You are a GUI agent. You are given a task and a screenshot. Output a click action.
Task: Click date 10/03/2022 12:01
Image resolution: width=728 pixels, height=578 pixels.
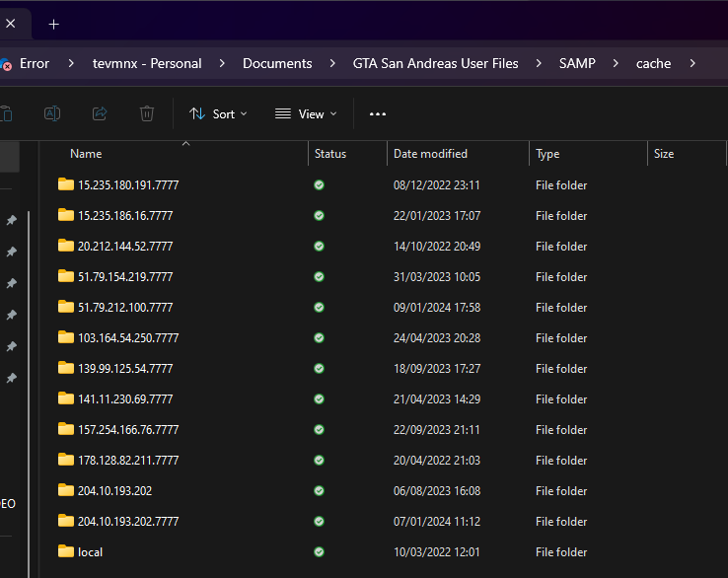coord(436,552)
